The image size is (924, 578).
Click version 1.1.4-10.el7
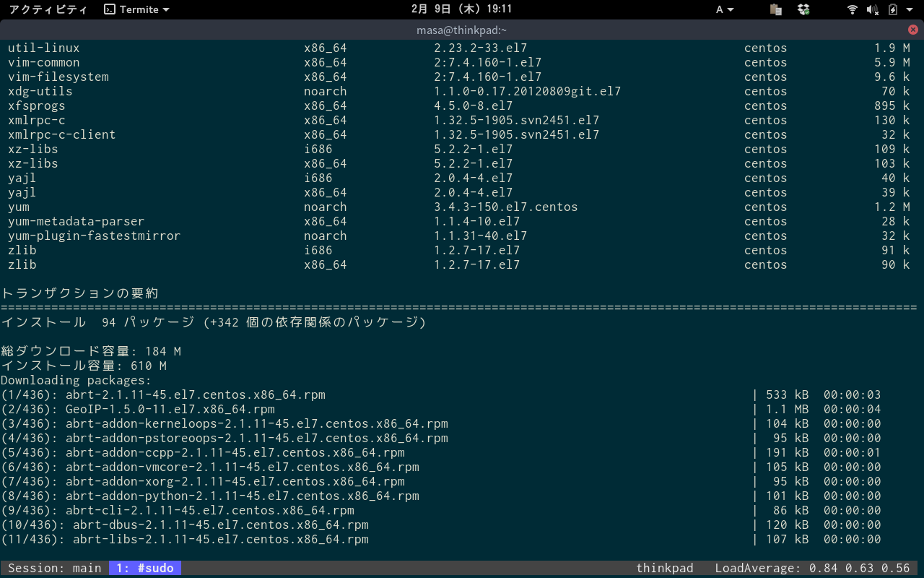476,221
